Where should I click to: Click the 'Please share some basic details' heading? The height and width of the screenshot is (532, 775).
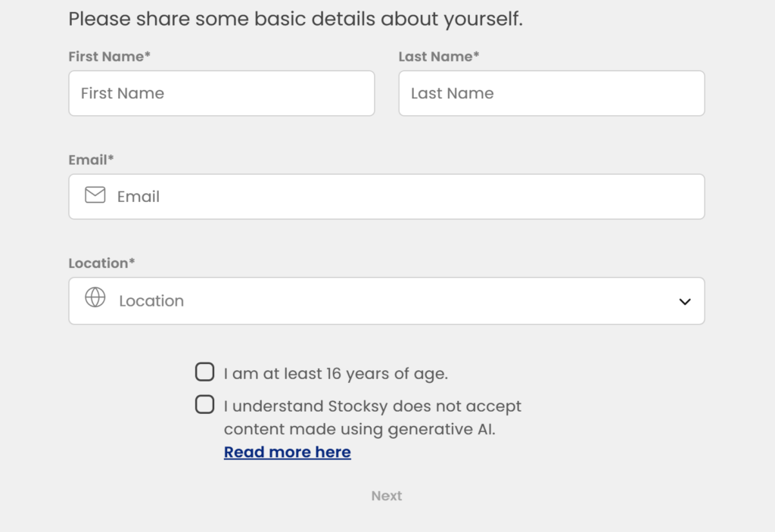(295, 19)
